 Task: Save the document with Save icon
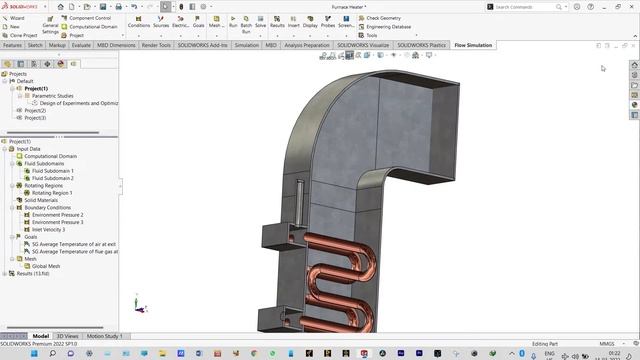tap(103, 7)
